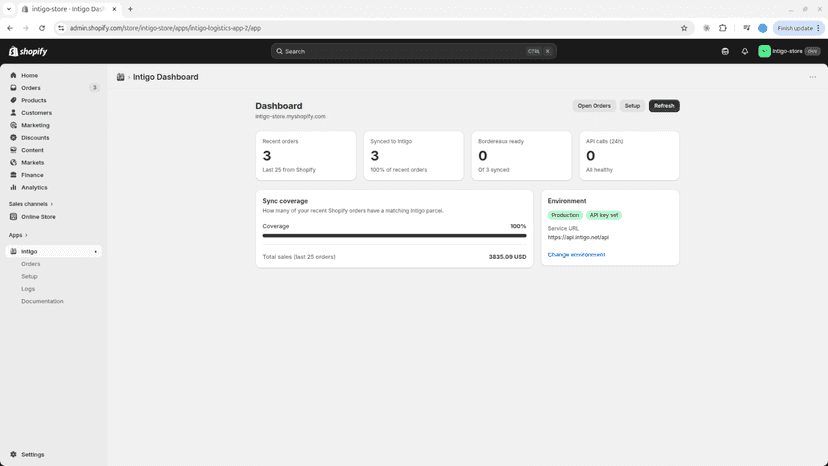Screen dimensions: 828x466
Task: Open Intigo Documentation subpage
Action: 42,301
